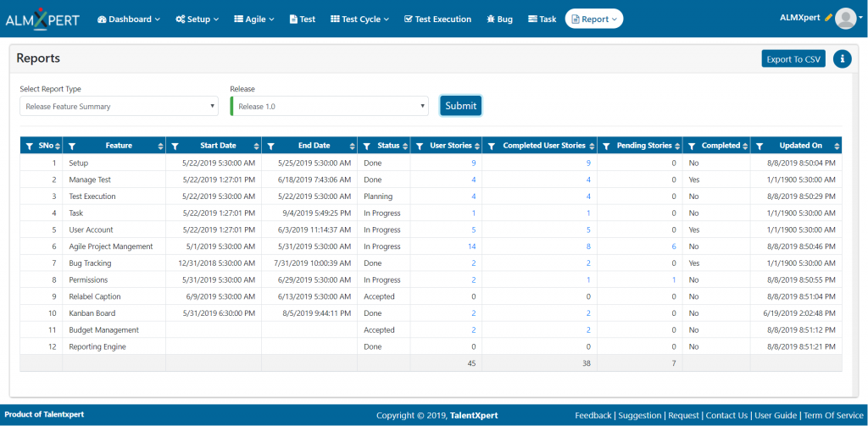Sort by the Completed column arrows
868x426 pixels.
point(745,146)
